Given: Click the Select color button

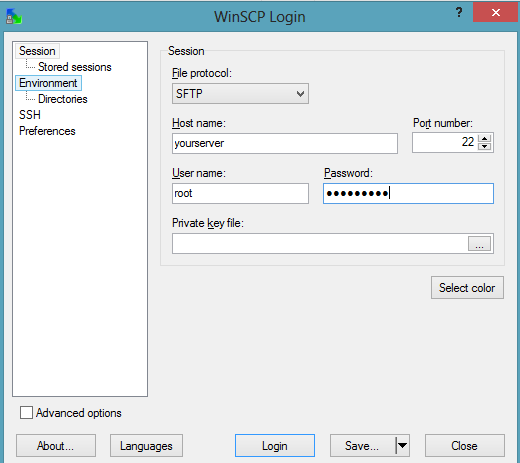Looking at the screenshot, I should point(467,288).
